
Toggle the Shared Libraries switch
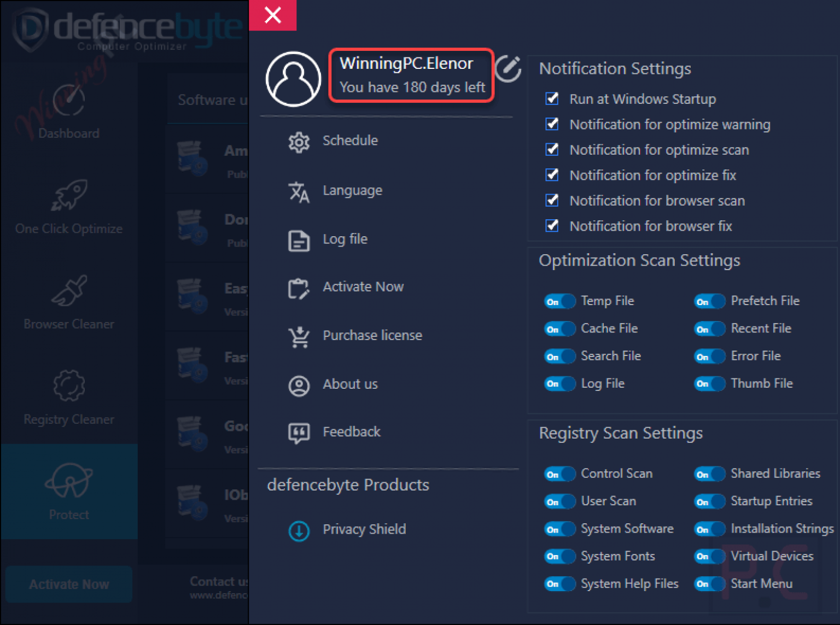click(x=709, y=474)
